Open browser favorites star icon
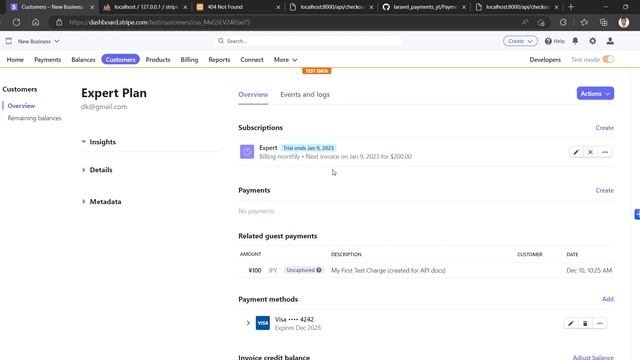 click(x=584, y=22)
